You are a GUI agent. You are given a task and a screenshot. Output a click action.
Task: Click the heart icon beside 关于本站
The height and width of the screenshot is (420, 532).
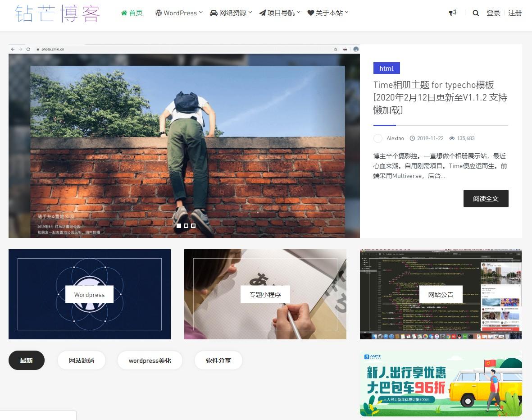(311, 13)
